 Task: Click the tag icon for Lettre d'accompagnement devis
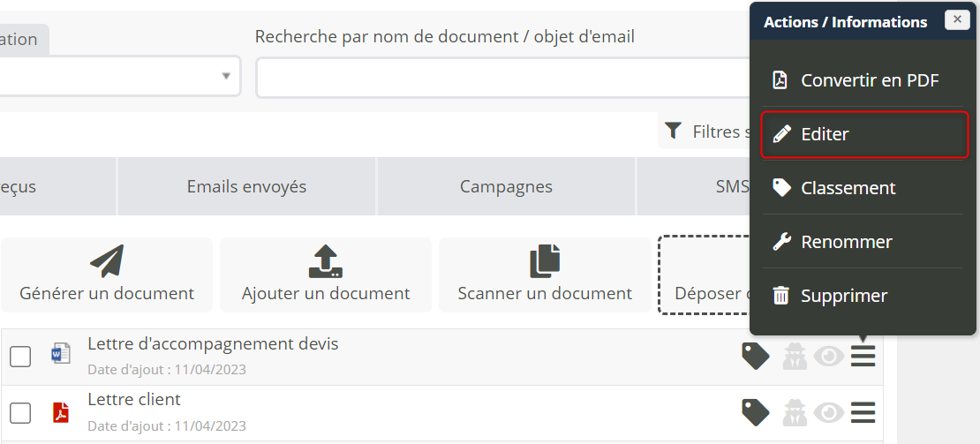[755, 356]
